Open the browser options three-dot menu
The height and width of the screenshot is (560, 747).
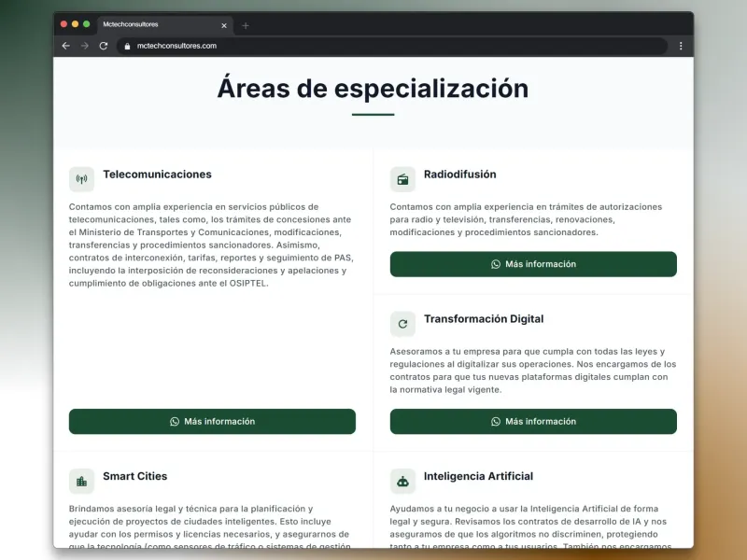[x=681, y=46]
